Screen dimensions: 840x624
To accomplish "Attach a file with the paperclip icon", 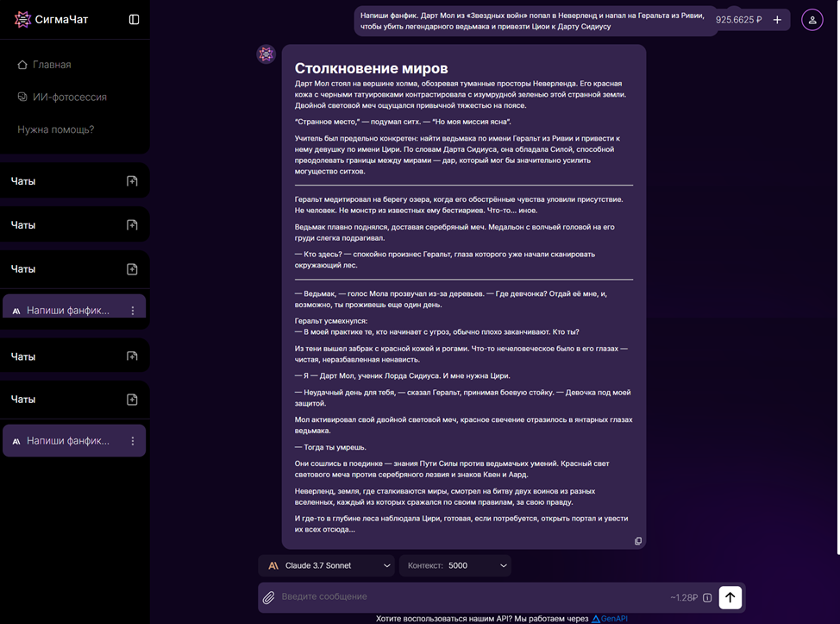I will (x=269, y=597).
